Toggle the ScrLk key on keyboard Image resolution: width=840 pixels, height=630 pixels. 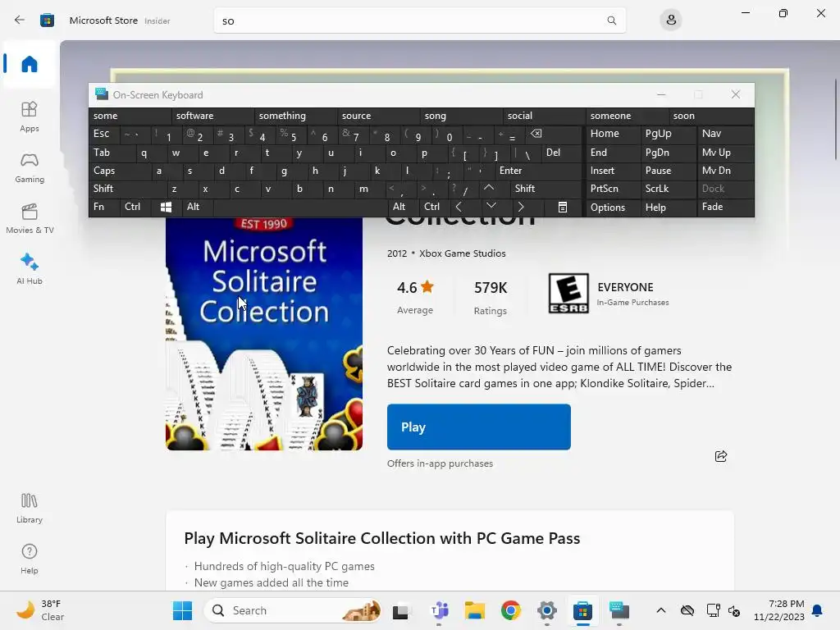point(668,189)
